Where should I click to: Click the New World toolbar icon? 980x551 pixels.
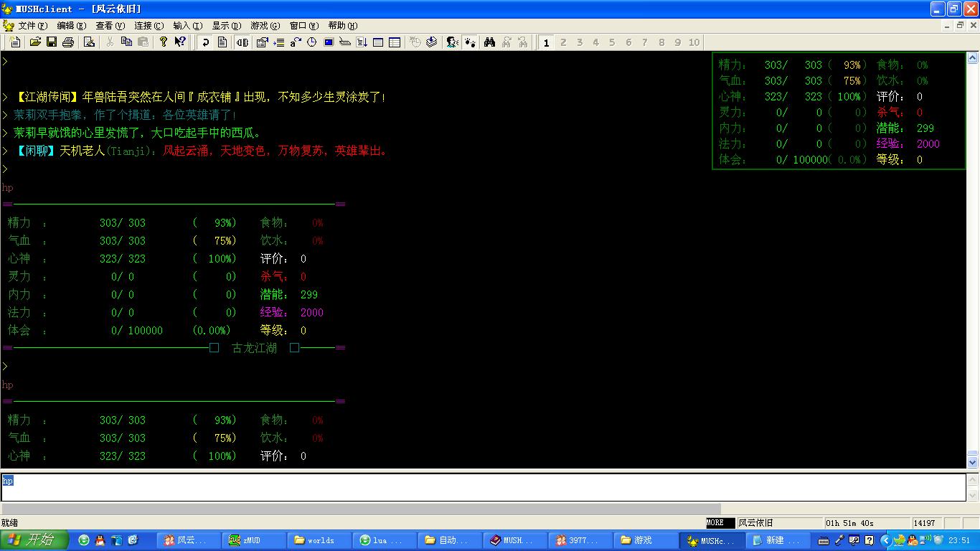click(15, 42)
